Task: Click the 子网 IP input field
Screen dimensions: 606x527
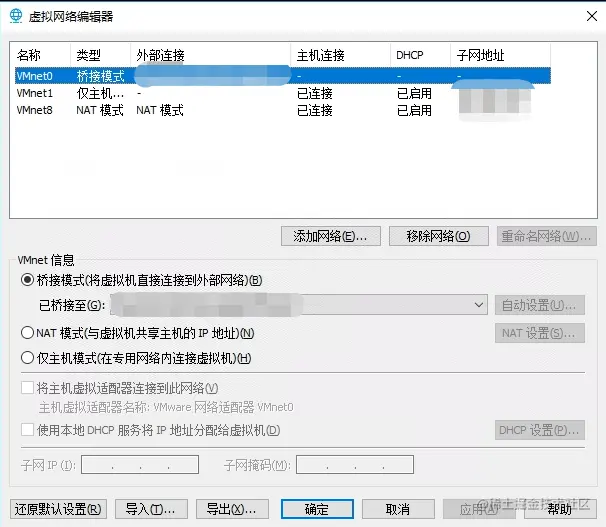Action: 140,464
